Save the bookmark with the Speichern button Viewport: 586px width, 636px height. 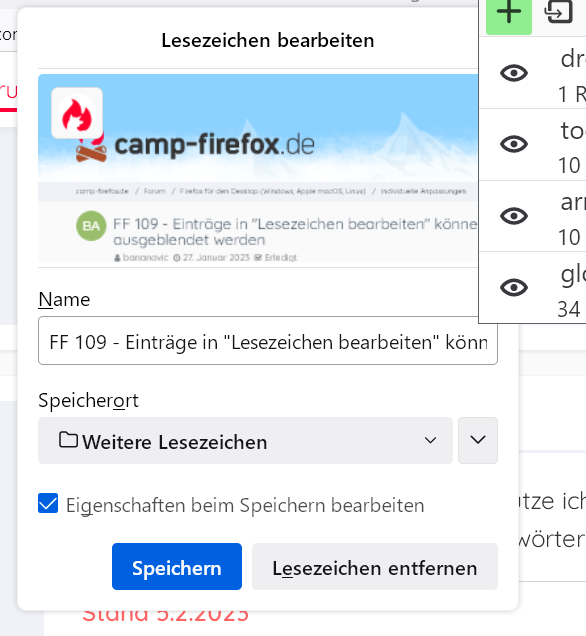[177, 567]
